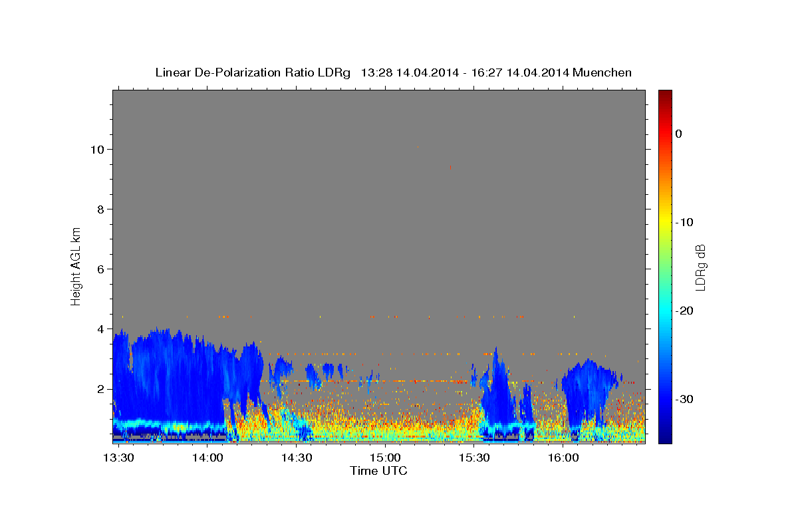Click the 'Time UTC' axis label
Image resolution: width=798 pixels, height=532 pixels.
378,471
